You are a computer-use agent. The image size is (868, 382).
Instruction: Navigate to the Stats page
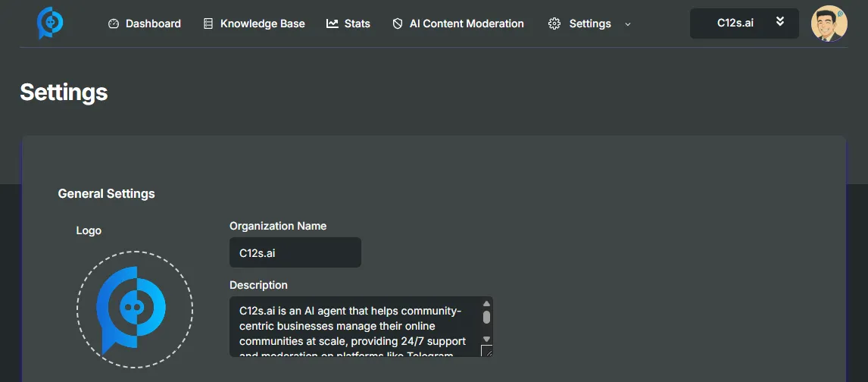[357, 23]
